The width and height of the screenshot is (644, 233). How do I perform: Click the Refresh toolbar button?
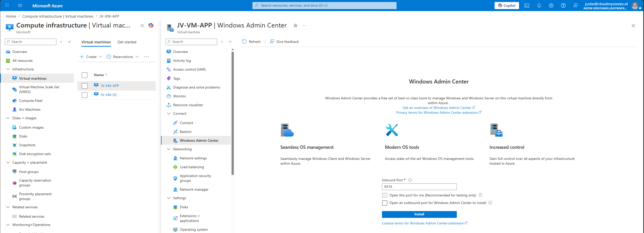[251, 42]
